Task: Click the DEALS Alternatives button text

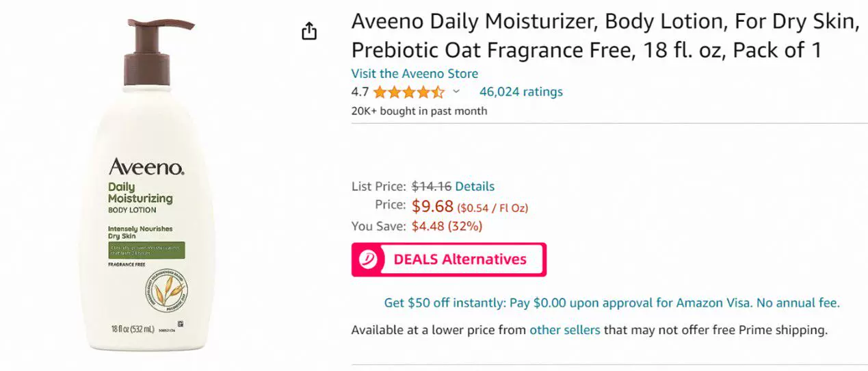Action: coord(460,259)
